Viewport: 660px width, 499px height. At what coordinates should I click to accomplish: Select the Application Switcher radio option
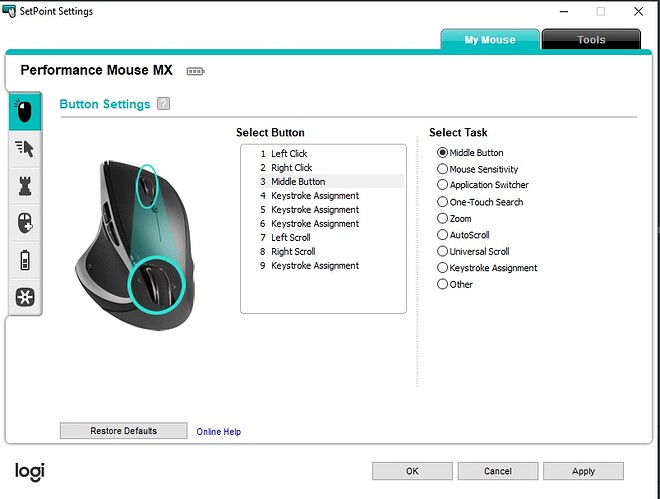click(442, 184)
